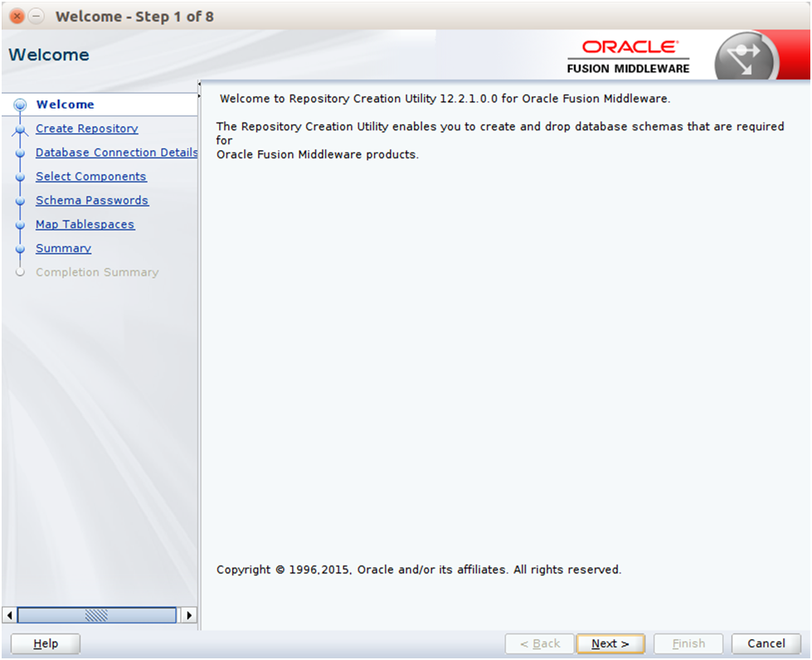Click the 'Oracle Fusion Middleware products.' text line
The width and height of the screenshot is (812, 660).
[x=318, y=154]
